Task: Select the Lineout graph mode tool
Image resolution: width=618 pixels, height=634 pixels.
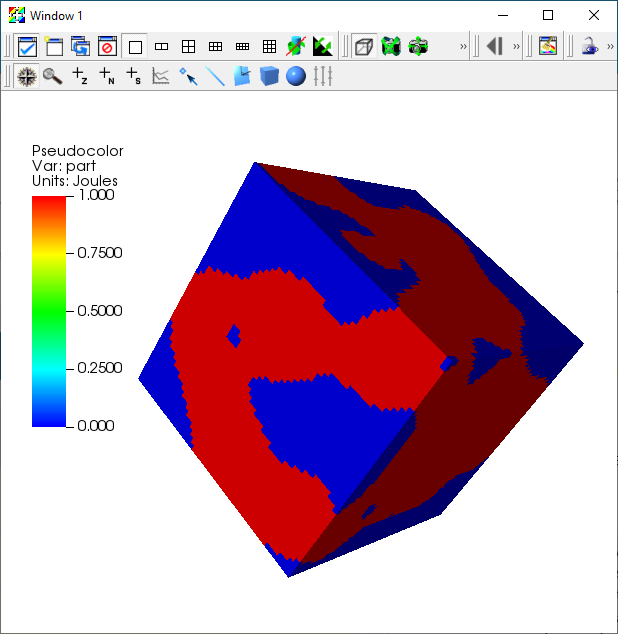Action: click(161, 76)
